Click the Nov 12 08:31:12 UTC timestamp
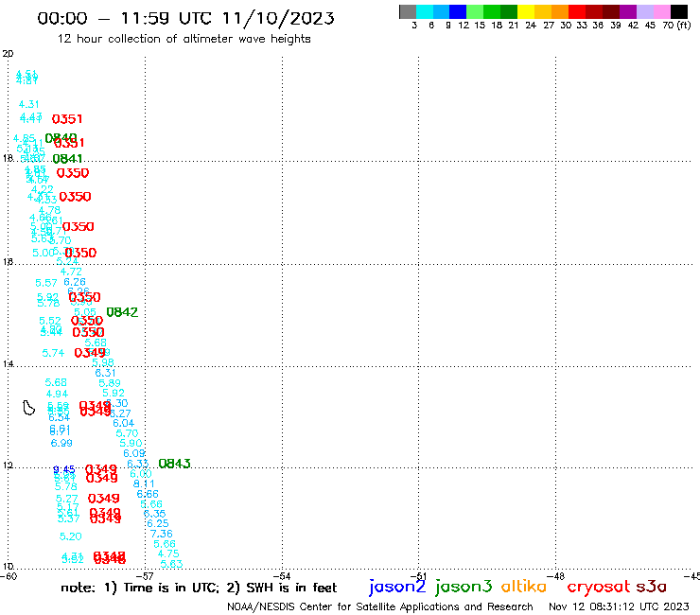This screenshot has width=700, height=615. point(619,606)
